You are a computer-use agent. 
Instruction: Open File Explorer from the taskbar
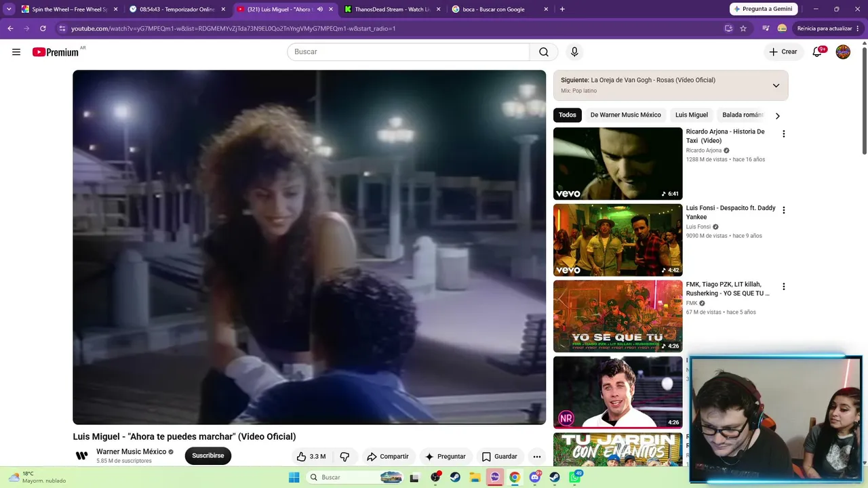pyautogui.click(x=475, y=477)
